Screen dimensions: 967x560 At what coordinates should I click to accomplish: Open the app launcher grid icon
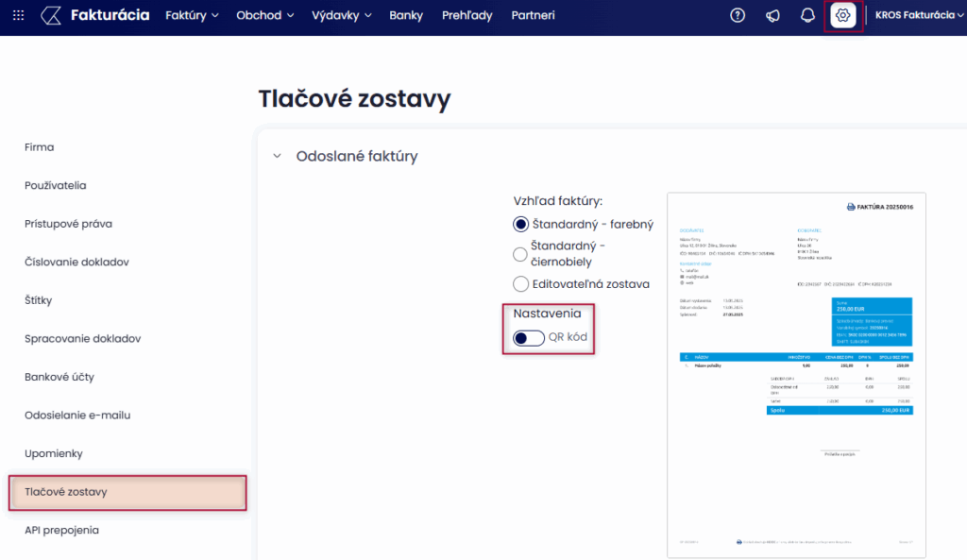19,15
